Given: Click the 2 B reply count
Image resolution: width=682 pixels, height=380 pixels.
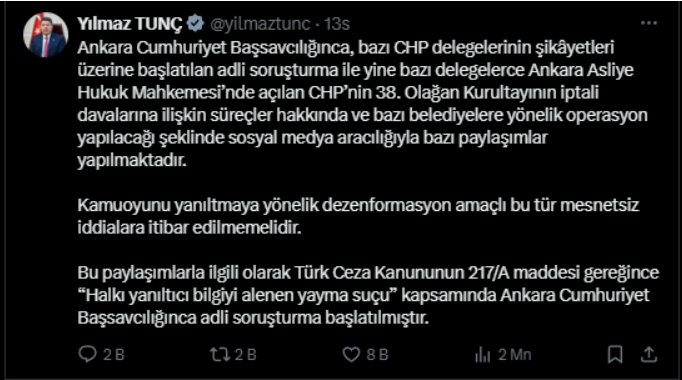Looking at the screenshot, I should pyautogui.click(x=114, y=355).
